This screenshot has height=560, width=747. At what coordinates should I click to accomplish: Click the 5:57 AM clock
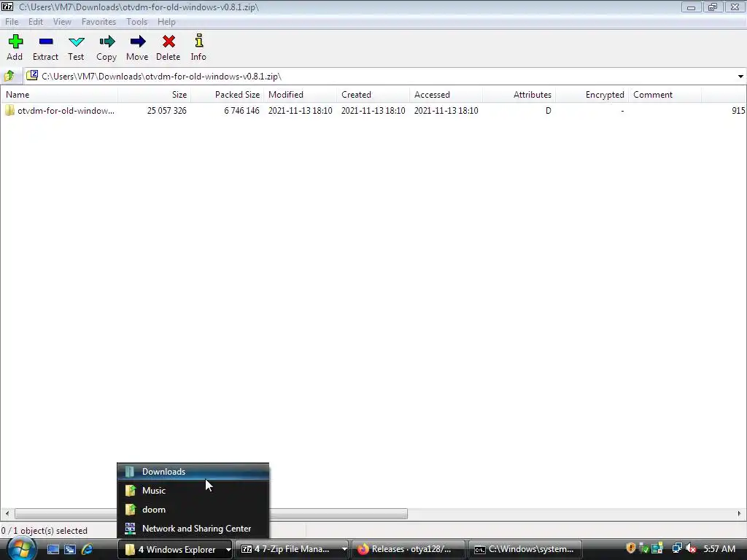[x=719, y=548]
